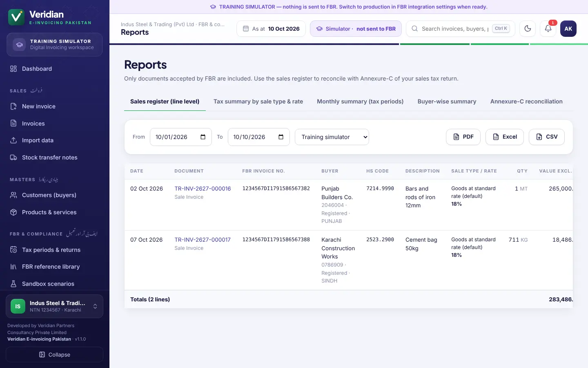Image resolution: width=588 pixels, height=368 pixels.
Task: Open the Invoices page
Action: point(54,123)
